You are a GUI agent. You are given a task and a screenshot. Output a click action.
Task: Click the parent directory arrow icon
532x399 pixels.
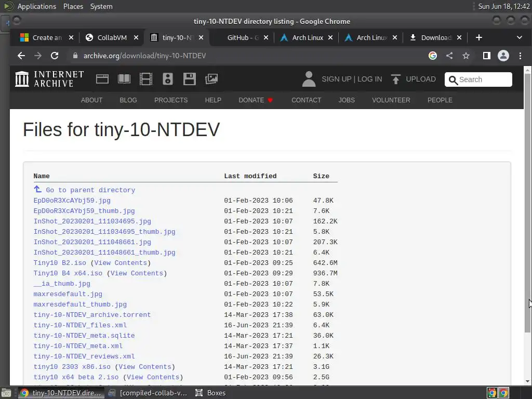point(37,189)
